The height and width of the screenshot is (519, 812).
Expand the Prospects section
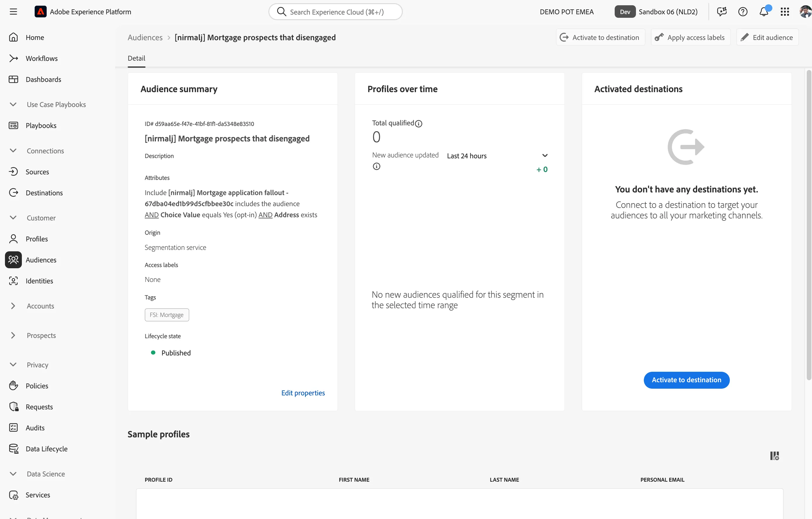[13, 335]
